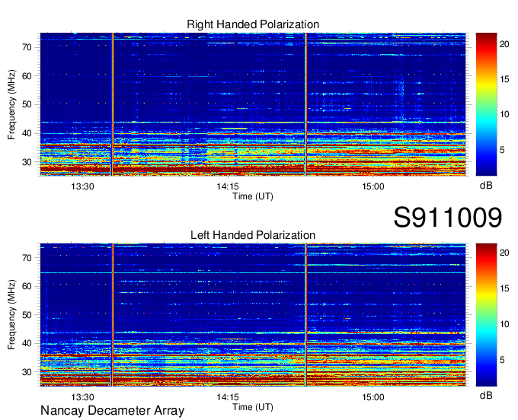Click the first vertical calibration line in top spectrogram

point(113,104)
